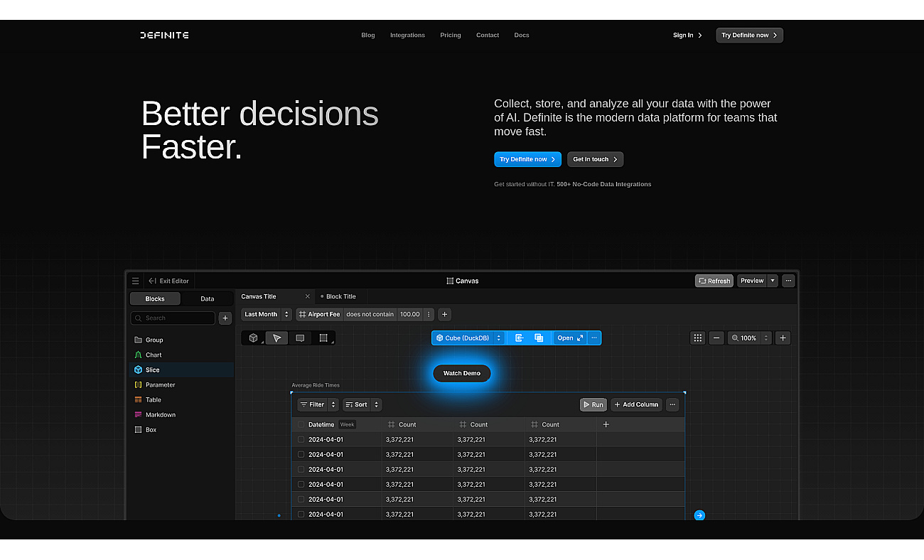Open more options beside Preview

coord(788,281)
